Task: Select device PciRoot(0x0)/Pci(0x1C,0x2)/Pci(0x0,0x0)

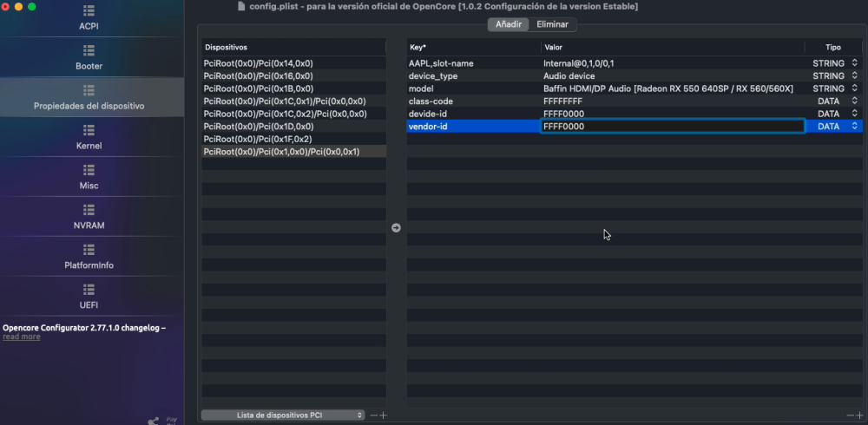Action: (x=294, y=114)
